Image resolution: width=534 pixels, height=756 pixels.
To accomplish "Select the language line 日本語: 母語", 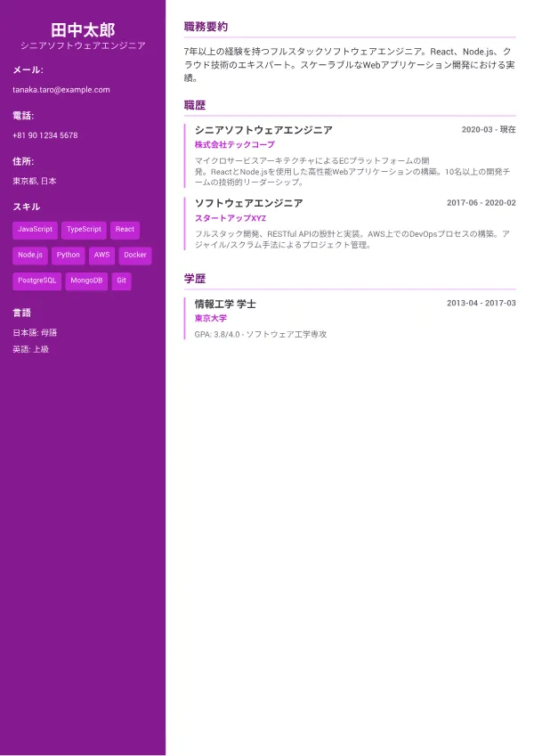I will (x=35, y=333).
